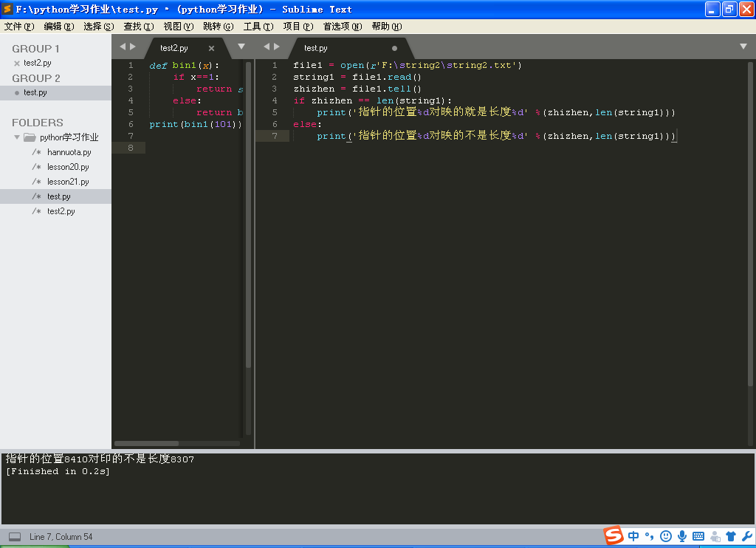Viewport: 756px width, 548px height.
Task: Open the 首选项(N) preferences menu
Action: [342, 27]
